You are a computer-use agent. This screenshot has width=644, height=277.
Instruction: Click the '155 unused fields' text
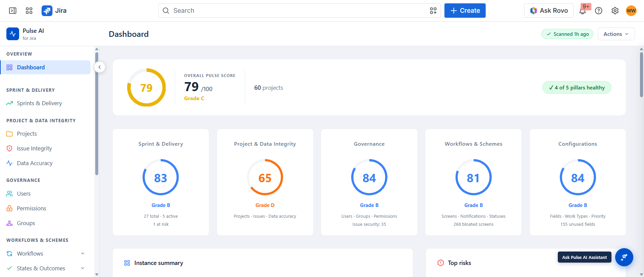(578, 224)
